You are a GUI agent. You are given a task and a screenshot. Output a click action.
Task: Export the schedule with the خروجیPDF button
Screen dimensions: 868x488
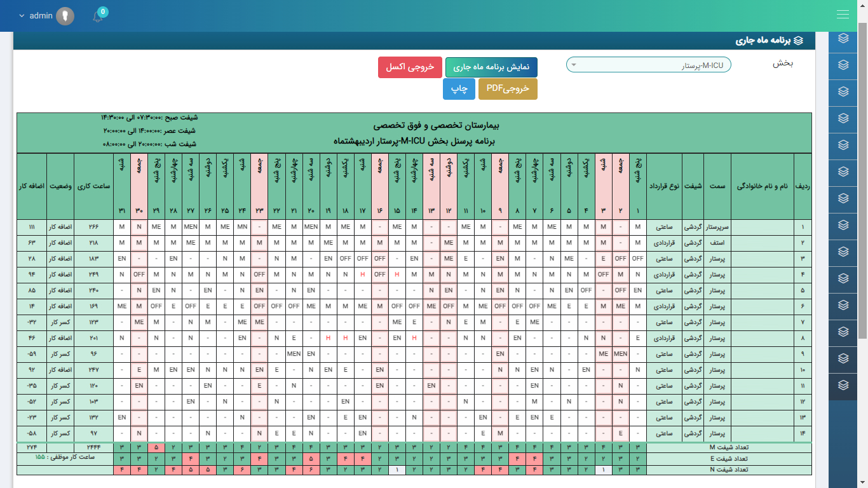508,89
